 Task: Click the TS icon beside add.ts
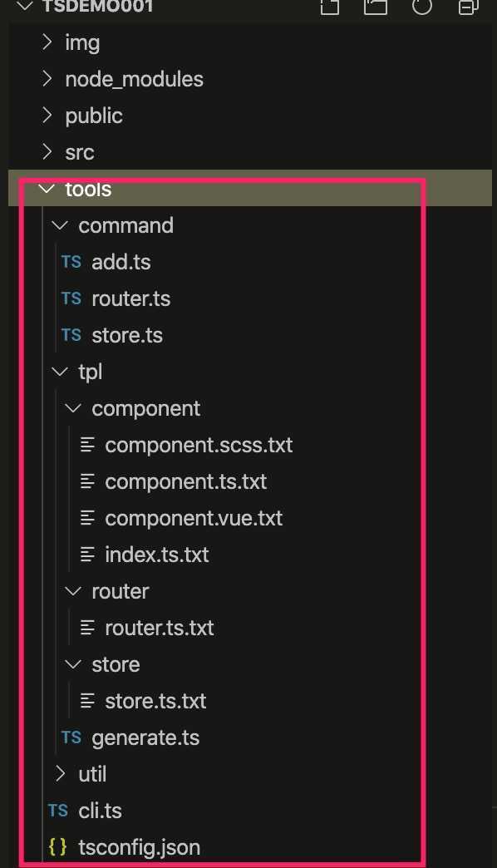point(71,262)
